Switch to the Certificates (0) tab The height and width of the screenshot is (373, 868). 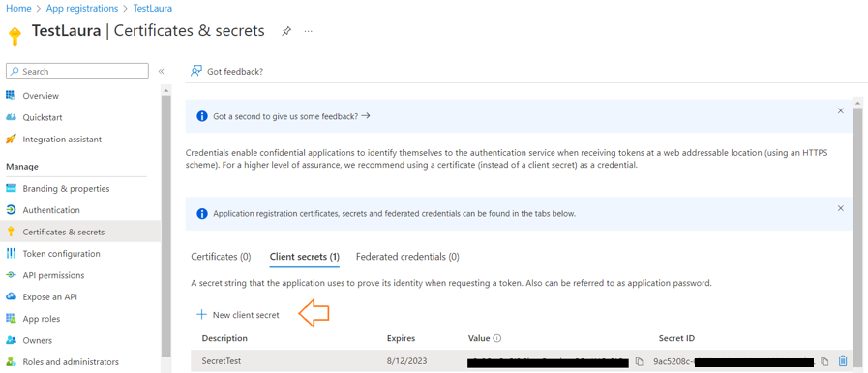coord(221,257)
